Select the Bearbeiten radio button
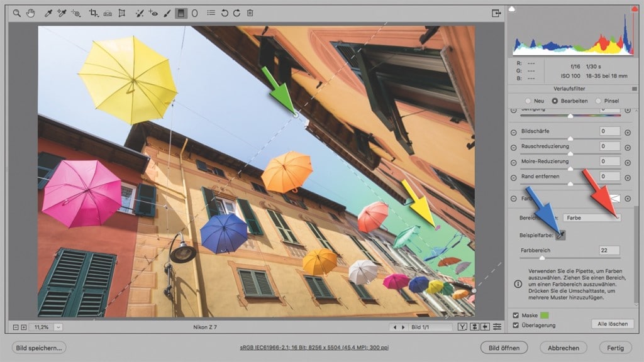Image resolution: width=644 pixels, height=362 pixels. click(x=555, y=101)
